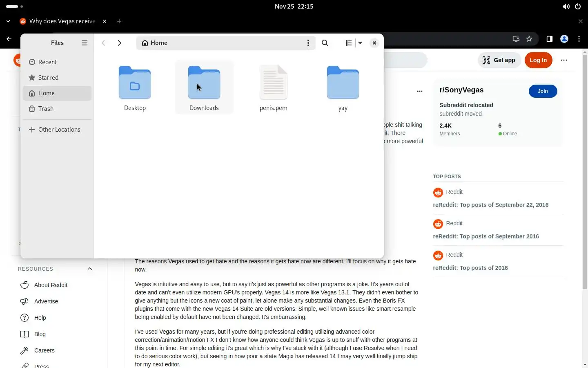The width and height of the screenshot is (588, 368).
Task: Open Top posts of September 22, 2016
Action: (x=490, y=205)
